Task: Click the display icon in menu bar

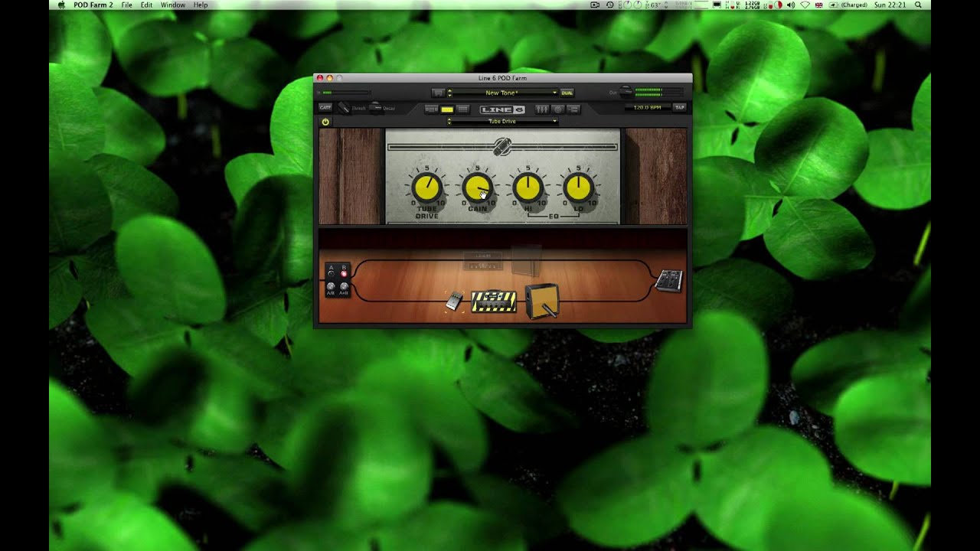Action: (717, 5)
